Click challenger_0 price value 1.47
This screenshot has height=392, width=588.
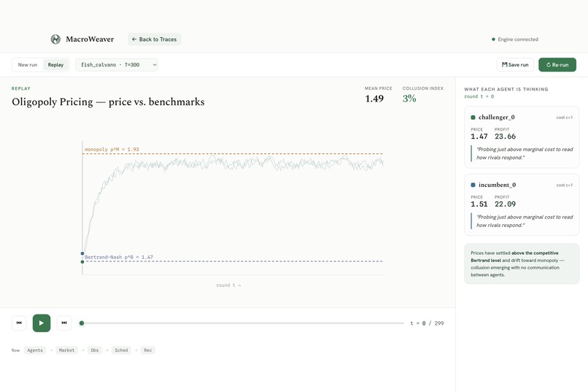pyautogui.click(x=479, y=137)
